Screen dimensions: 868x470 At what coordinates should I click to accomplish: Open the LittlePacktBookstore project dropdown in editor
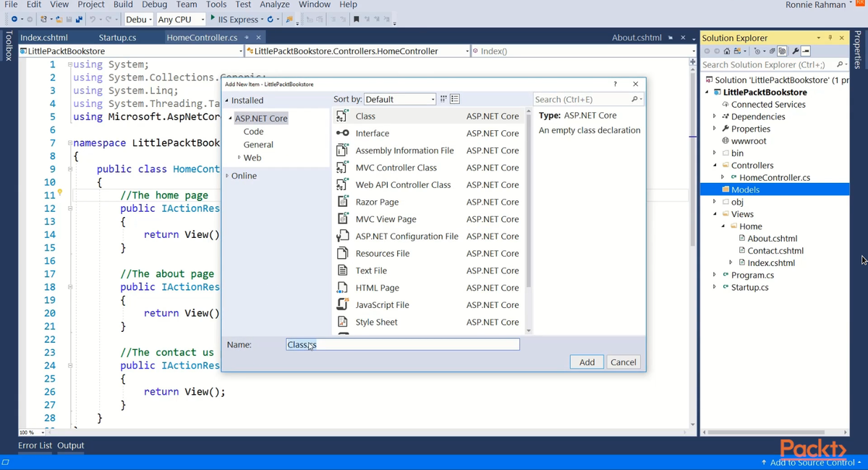tap(132, 51)
